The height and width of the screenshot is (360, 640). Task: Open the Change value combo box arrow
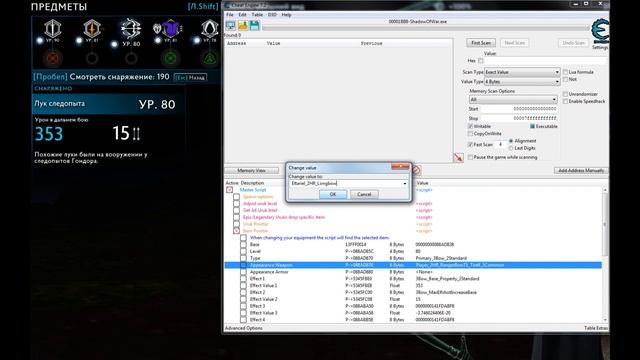coord(404,184)
